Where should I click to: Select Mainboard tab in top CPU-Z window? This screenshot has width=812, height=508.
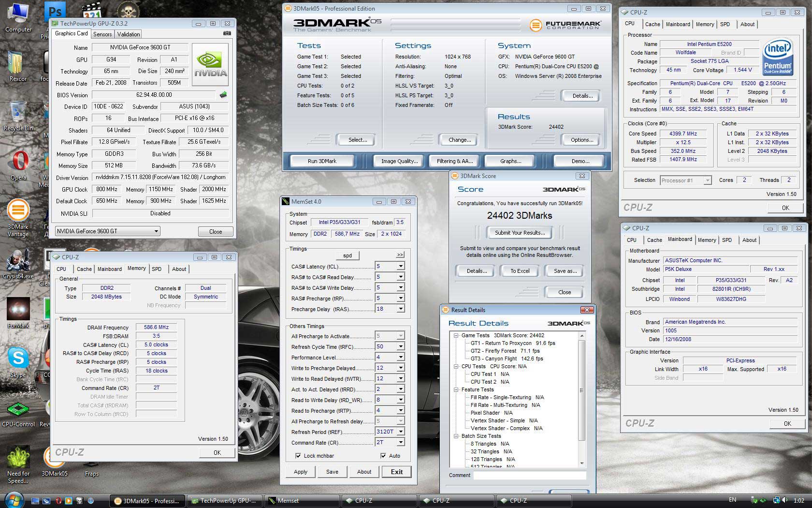click(x=678, y=24)
